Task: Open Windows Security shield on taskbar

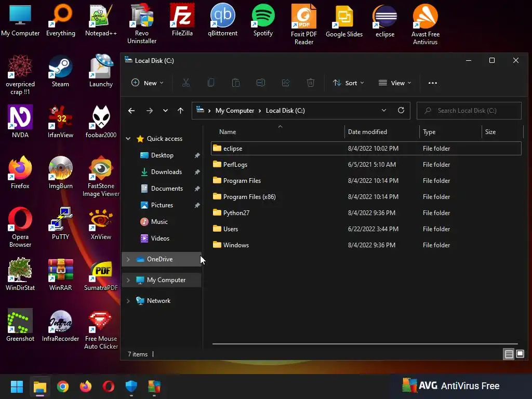Action: click(131, 387)
